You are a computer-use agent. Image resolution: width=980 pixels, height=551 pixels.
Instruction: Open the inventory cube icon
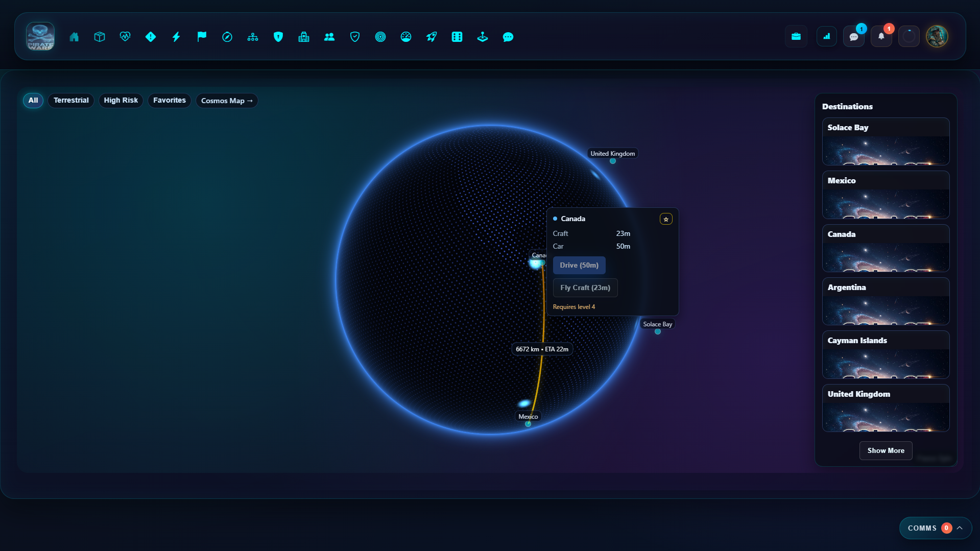pyautogui.click(x=100, y=37)
